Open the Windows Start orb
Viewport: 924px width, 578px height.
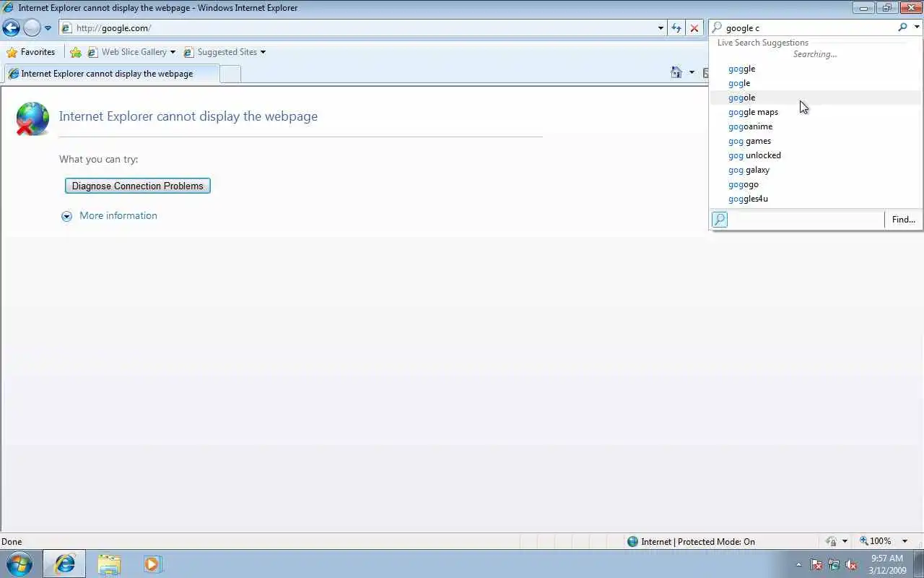pos(19,564)
